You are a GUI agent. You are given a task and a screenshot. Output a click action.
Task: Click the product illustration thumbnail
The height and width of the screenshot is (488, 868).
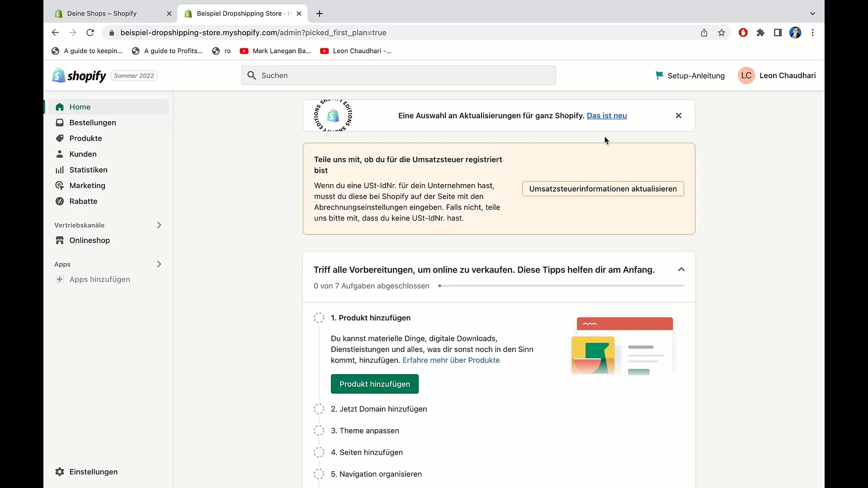click(623, 346)
